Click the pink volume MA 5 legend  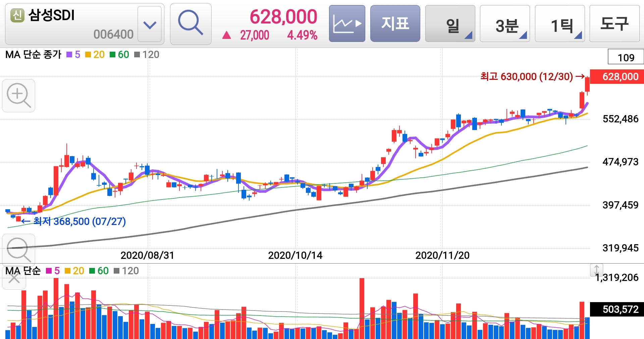pyautogui.click(x=53, y=271)
